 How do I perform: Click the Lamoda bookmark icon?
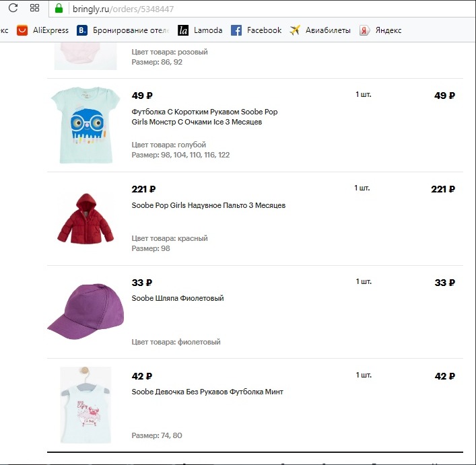(x=183, y=30)
